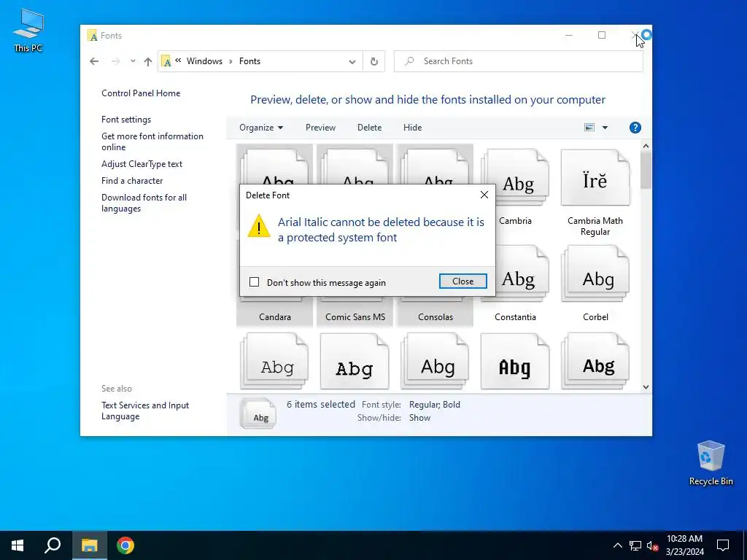This screenshot has height=560, width=747.
Task: Click Preview in the fonts toolbar
Action: pos(320,128)
